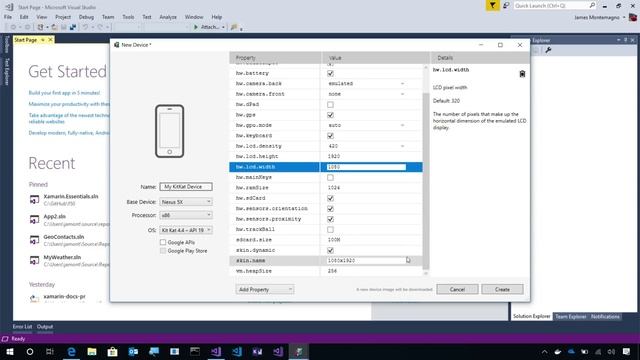Click the solution icon beside Xamarin.Essentials.sln

tap(34, 200)
